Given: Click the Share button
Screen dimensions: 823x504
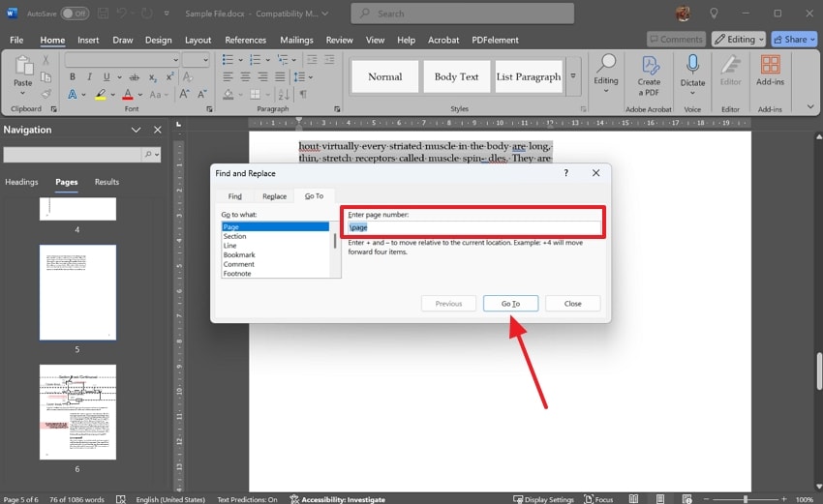Looking at the screenshot, I should point(794,40).
